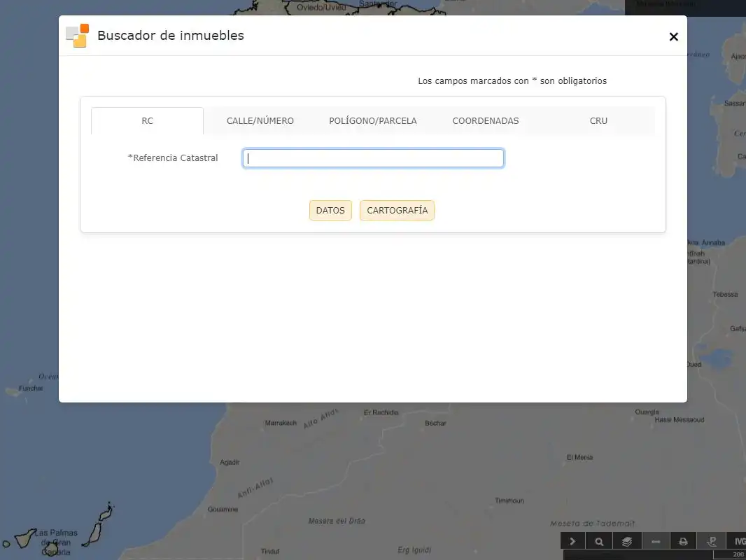Open the map layers stack icon
Viewport: 746px width, 560px height.
[627, 541]
